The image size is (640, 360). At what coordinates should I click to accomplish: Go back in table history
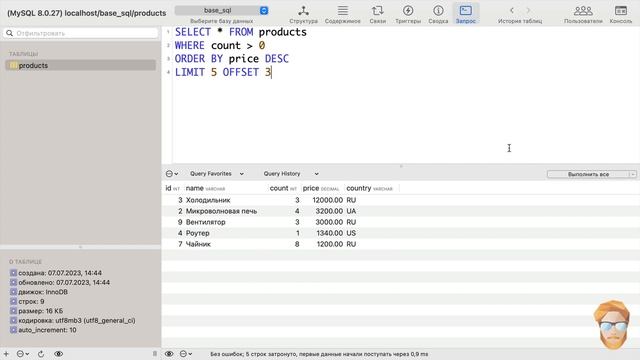(512, 10)
